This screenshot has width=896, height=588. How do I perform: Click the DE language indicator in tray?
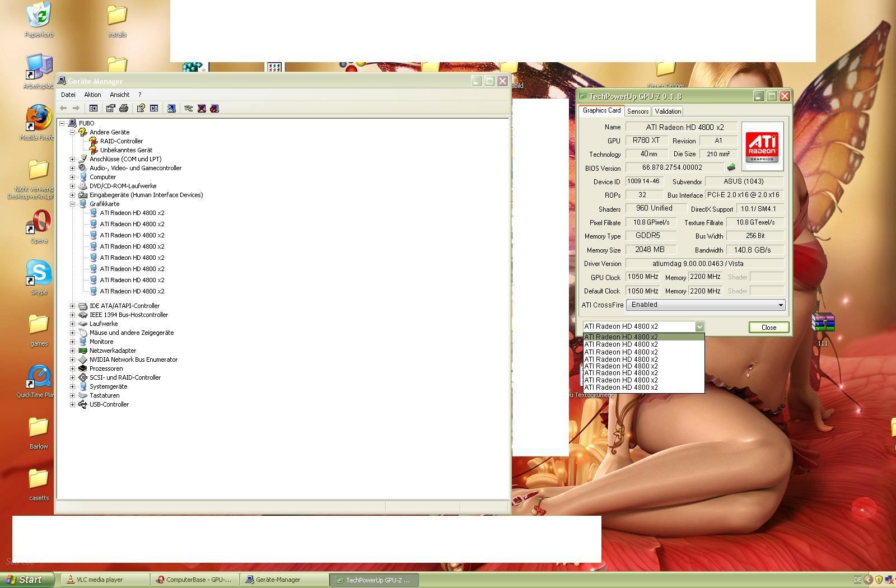(x=858, y=580)
